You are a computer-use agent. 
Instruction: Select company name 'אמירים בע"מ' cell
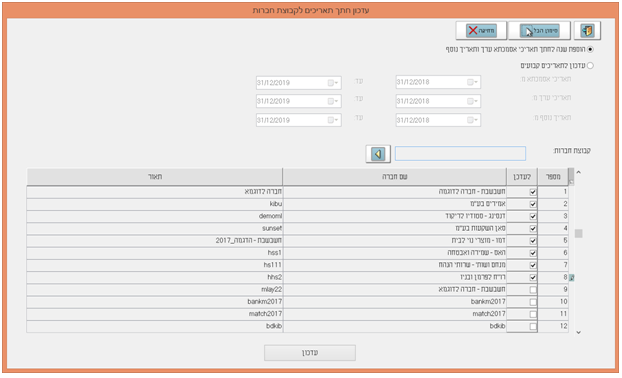click(395, 204)
